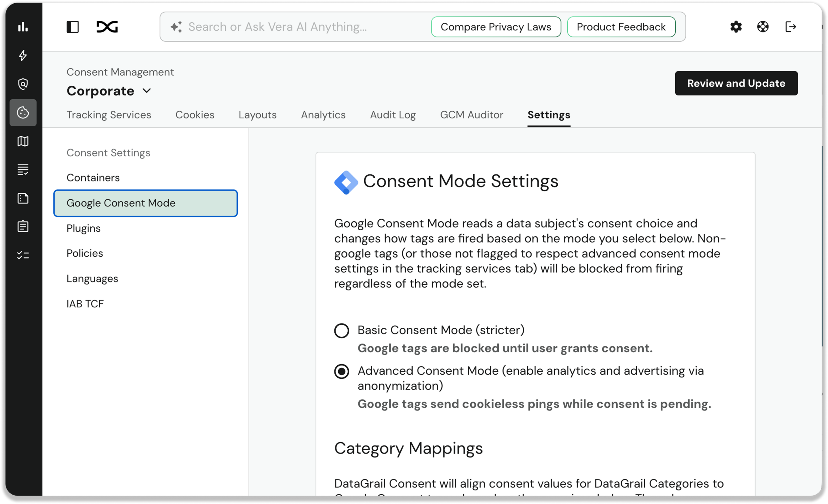
Task: Switch to Analytics tab
Action: click(x=323, y=115)
